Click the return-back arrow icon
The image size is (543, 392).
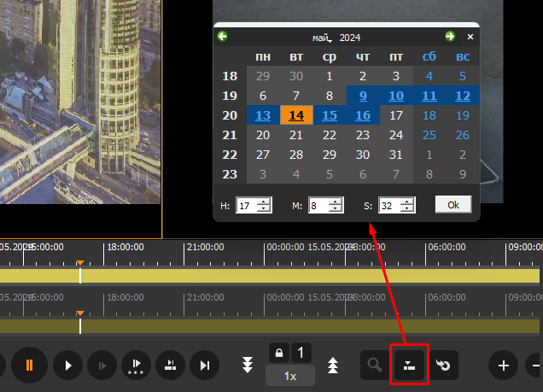pyautogui.click(x=444, y=366)
